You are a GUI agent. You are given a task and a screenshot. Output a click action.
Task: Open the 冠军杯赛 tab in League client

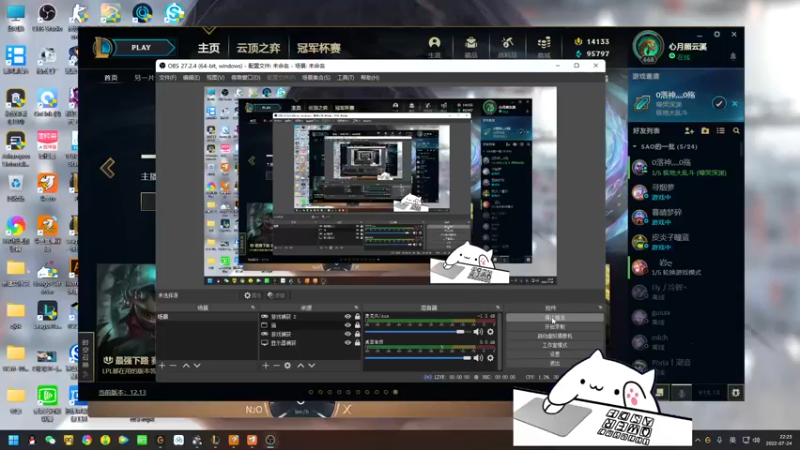pos(318,48)
